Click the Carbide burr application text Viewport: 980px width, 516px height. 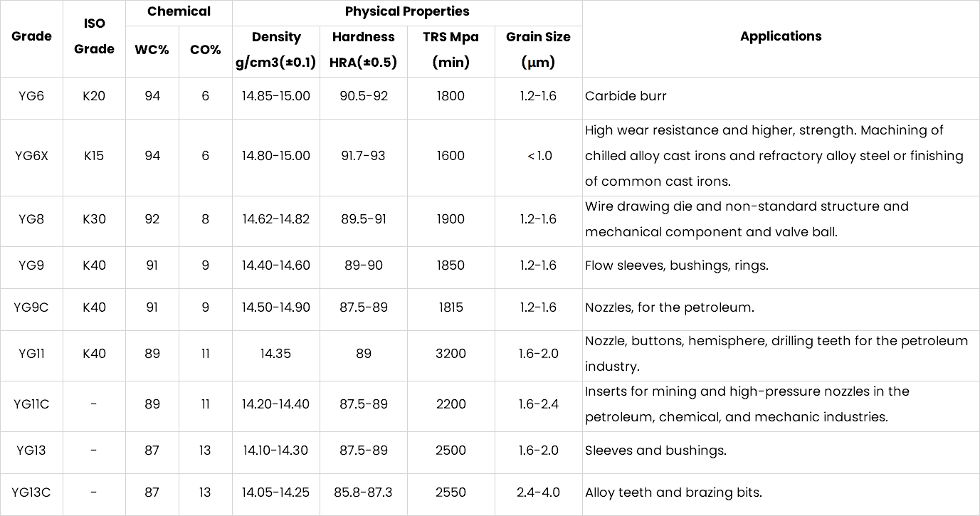click(x=626, y=96)
